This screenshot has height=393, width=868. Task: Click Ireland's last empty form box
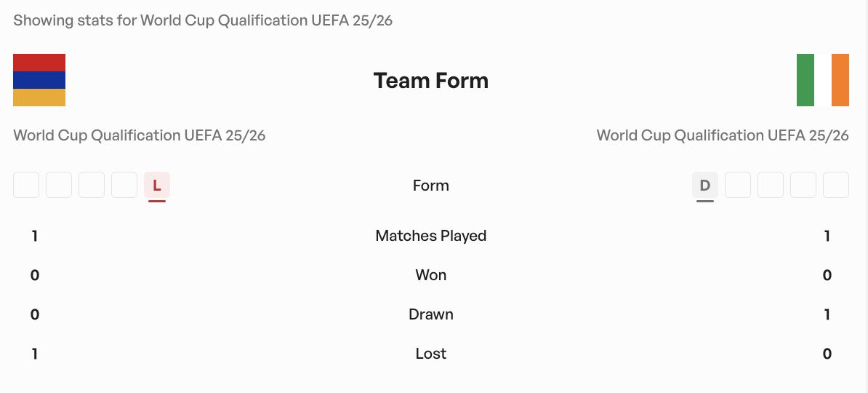point(836,185)
